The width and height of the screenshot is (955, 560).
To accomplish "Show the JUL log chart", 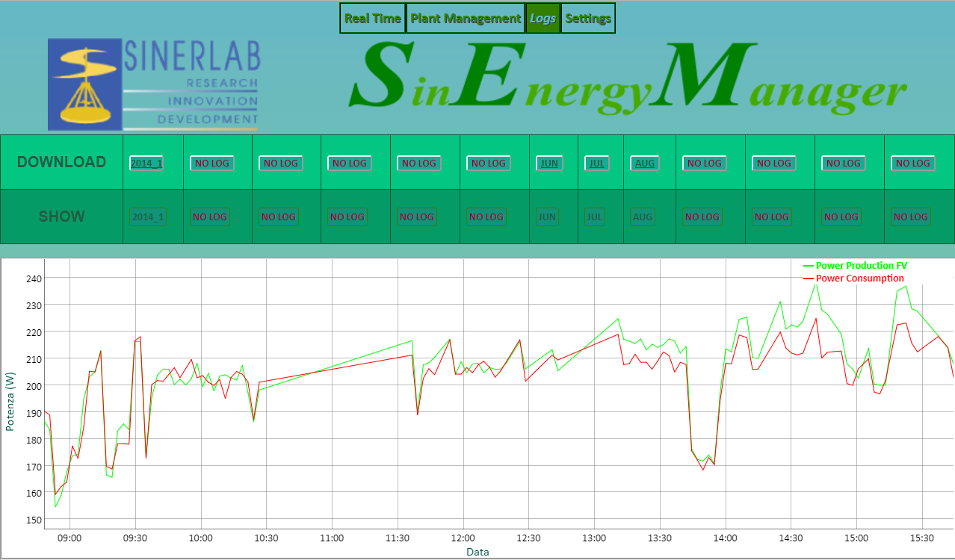I will coord(596,217).
